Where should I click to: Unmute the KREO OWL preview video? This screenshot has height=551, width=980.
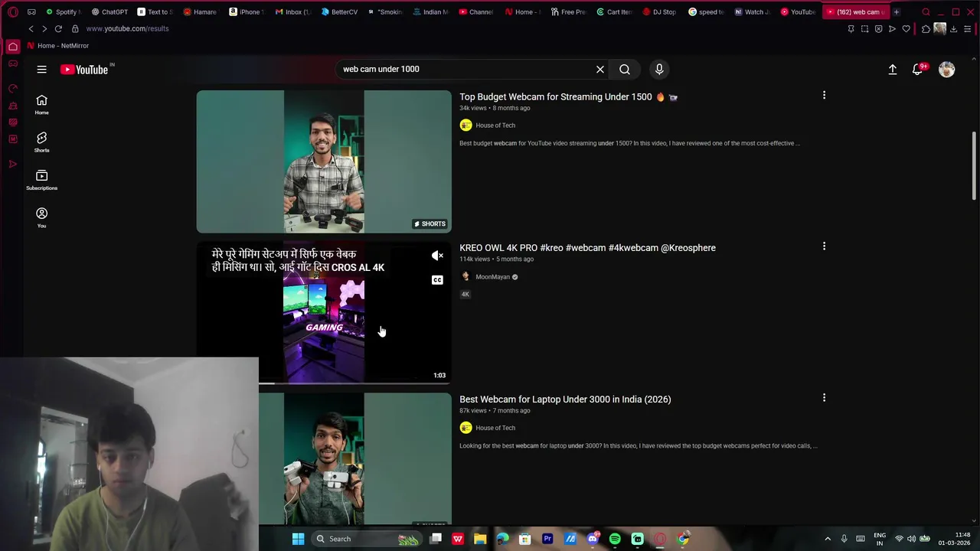[x=437, y=256]
